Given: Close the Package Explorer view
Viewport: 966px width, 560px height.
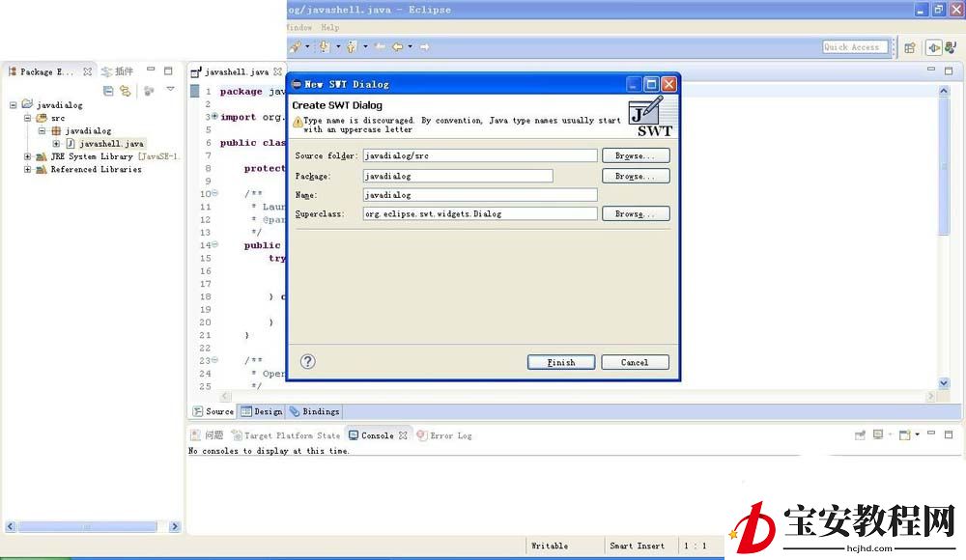Looking at the screenshot, I should 88,71.
